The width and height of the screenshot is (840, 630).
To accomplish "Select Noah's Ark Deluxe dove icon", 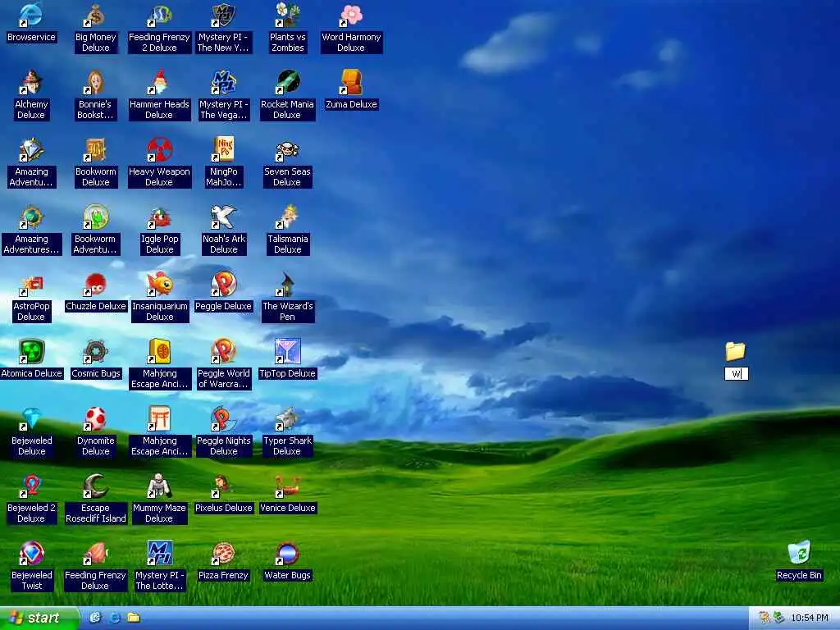I will [223, 217].
